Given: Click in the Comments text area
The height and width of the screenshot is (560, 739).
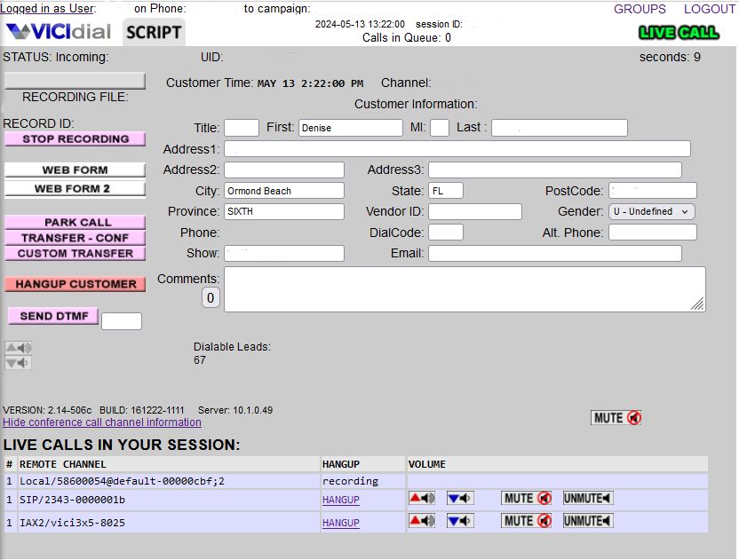Looking at the screenshot, I should (x=464, y=289).
